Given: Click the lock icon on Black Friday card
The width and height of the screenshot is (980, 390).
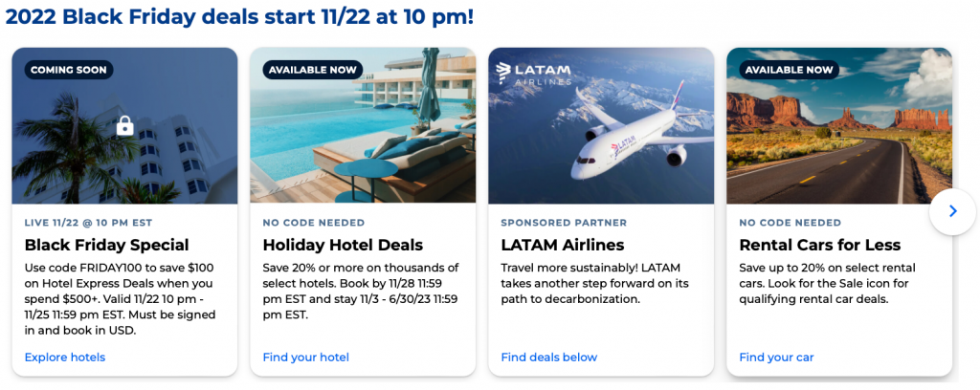Looking at the screenshot, I should (124, 126).
